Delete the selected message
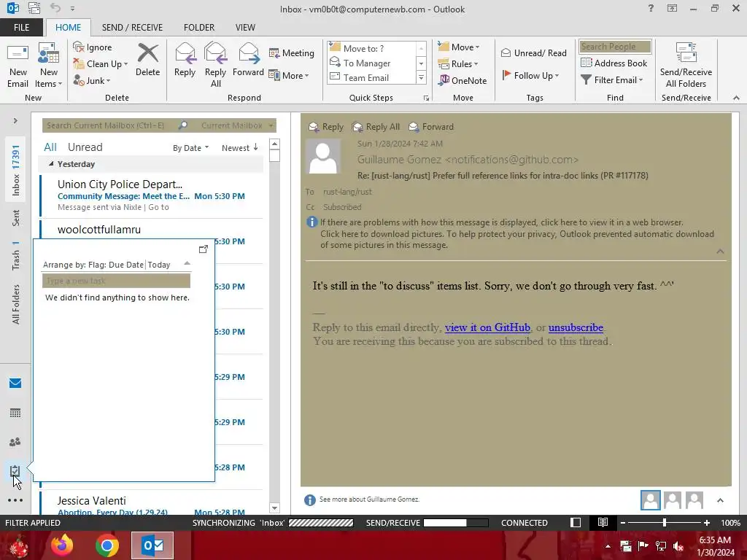The image size is (747, 560). [x=147, y=60]
